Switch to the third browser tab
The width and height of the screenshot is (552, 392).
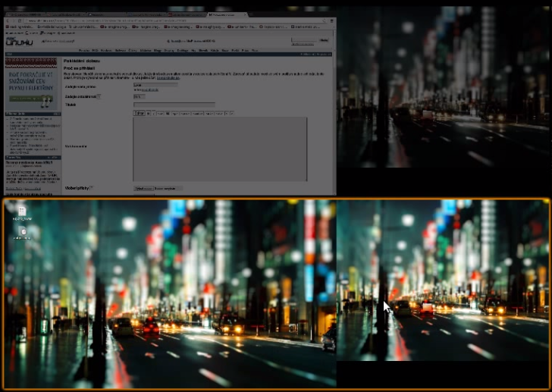coord(106,14)
